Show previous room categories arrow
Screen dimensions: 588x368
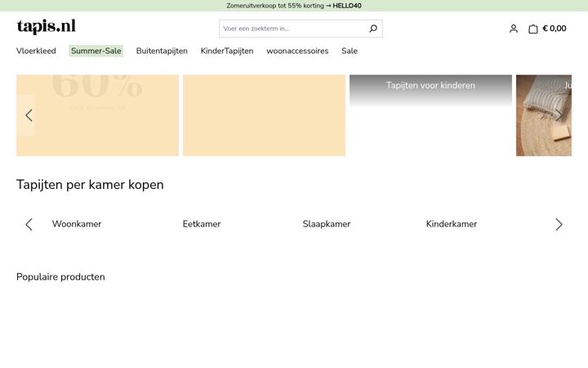tap(29, 224)
